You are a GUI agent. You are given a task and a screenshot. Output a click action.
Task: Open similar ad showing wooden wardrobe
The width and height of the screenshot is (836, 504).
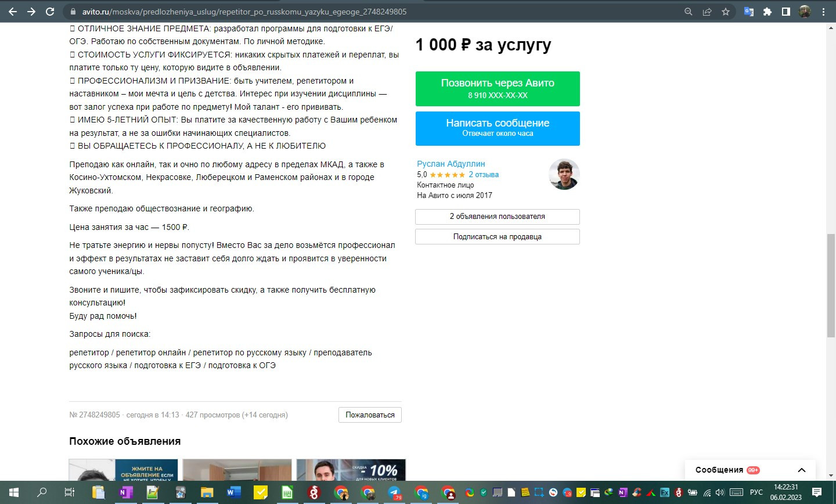tap(237, 470)
